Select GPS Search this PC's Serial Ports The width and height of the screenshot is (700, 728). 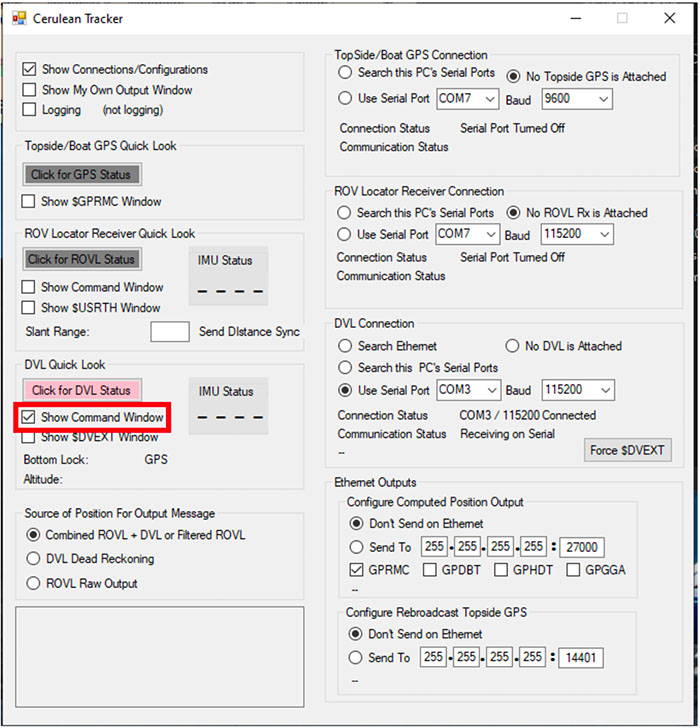345,72
